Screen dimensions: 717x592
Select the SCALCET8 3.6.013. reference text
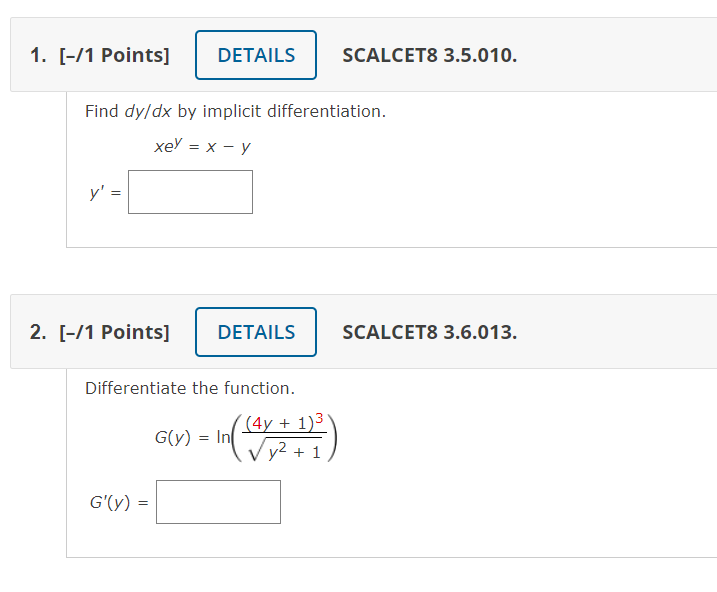pyautogui.click(x=429, y=332)
